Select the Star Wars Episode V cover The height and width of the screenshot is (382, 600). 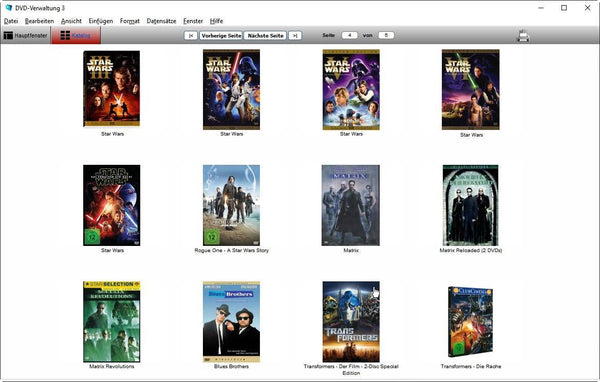351,89
